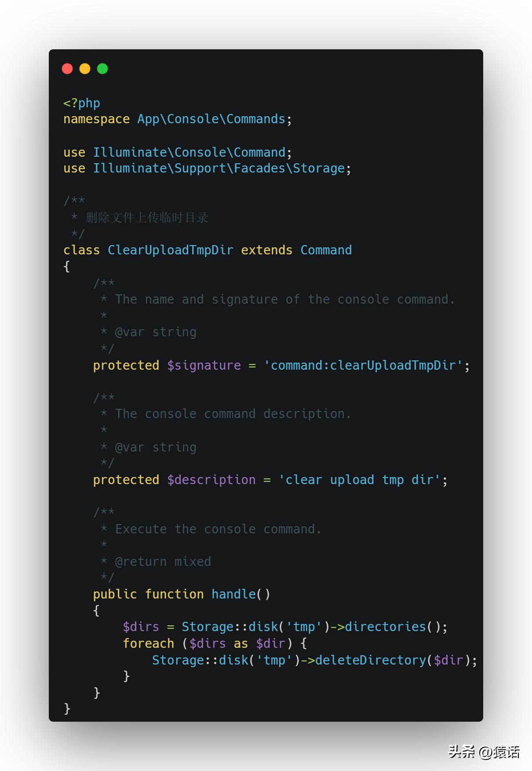Click the Illuminate\Console\Command import line

[x=189, y=152]
